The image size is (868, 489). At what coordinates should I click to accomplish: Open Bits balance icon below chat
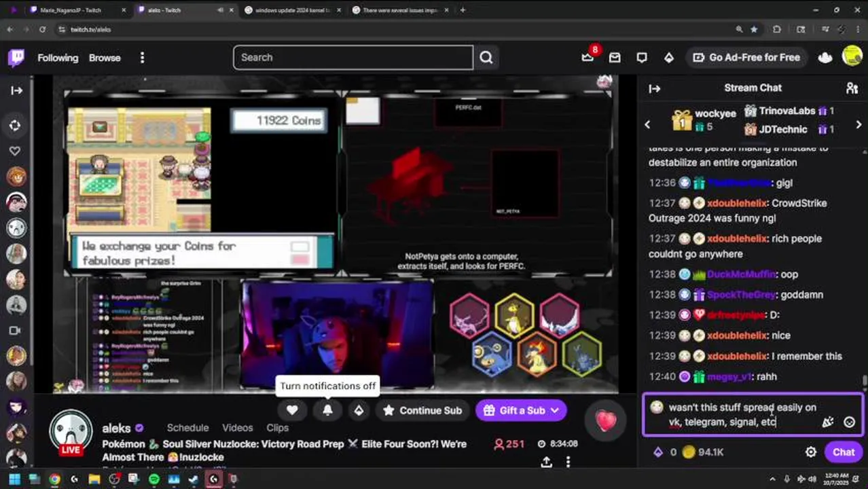[x=657, y=452]
